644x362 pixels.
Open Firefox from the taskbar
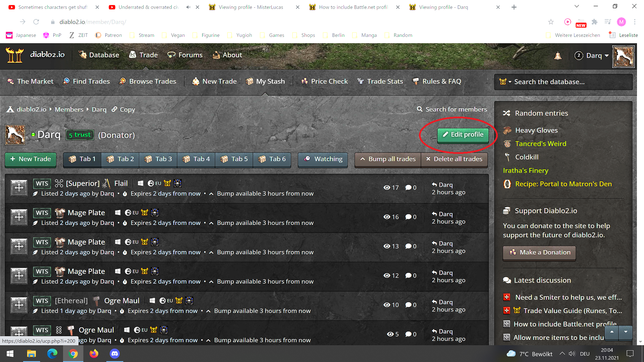coord(94,354)
